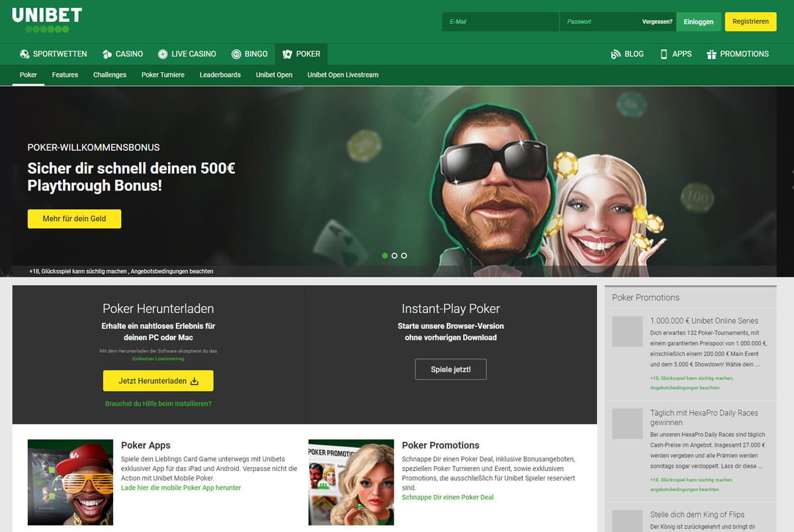
Task: Open the Unibet Open Livestream tab
Action: 343,75
